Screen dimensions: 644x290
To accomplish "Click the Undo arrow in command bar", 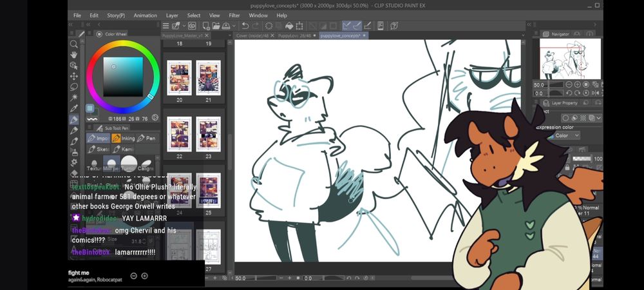I will [245, 26].
